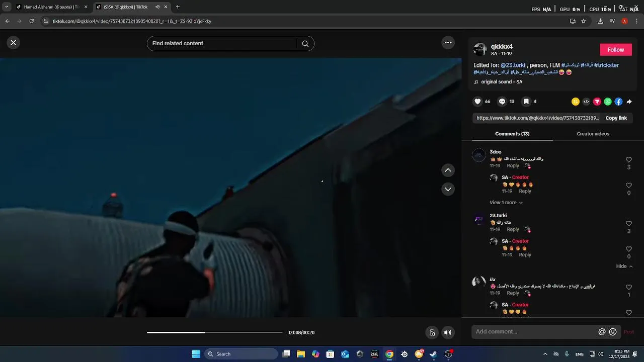Viewport: 644px width, 362px height.
Task: Go to previous video with up arrow
Action: point(448,170)
